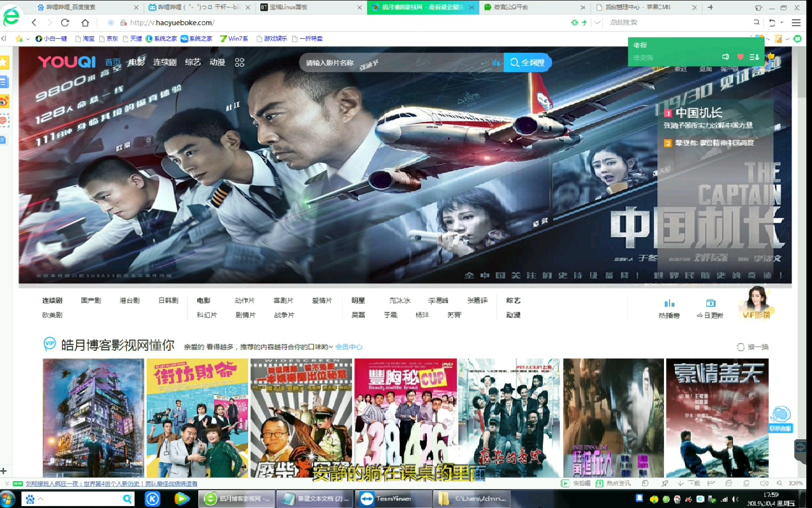812x508 pixels.
Task: Open the 热点资讯 status bar item
Action: (x=613, y=483)
